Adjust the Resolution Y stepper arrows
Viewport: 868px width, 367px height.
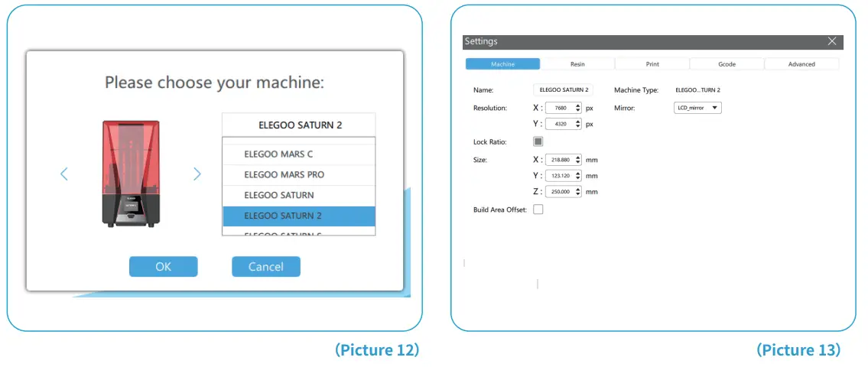(578, 124)
